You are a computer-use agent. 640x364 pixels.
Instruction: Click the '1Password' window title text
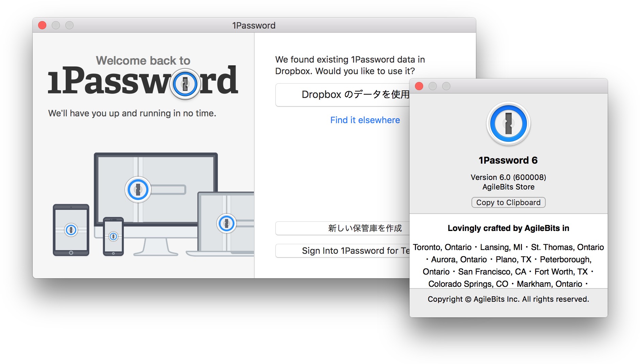tap(254, 26)
